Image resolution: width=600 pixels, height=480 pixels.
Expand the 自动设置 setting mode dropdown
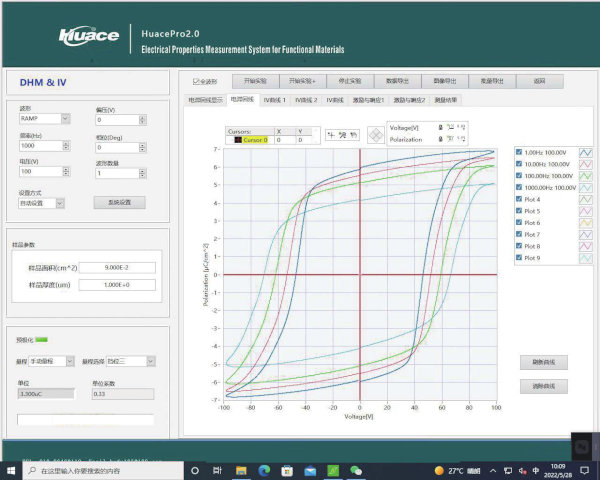pyautogui.click(x=60, y=203)
